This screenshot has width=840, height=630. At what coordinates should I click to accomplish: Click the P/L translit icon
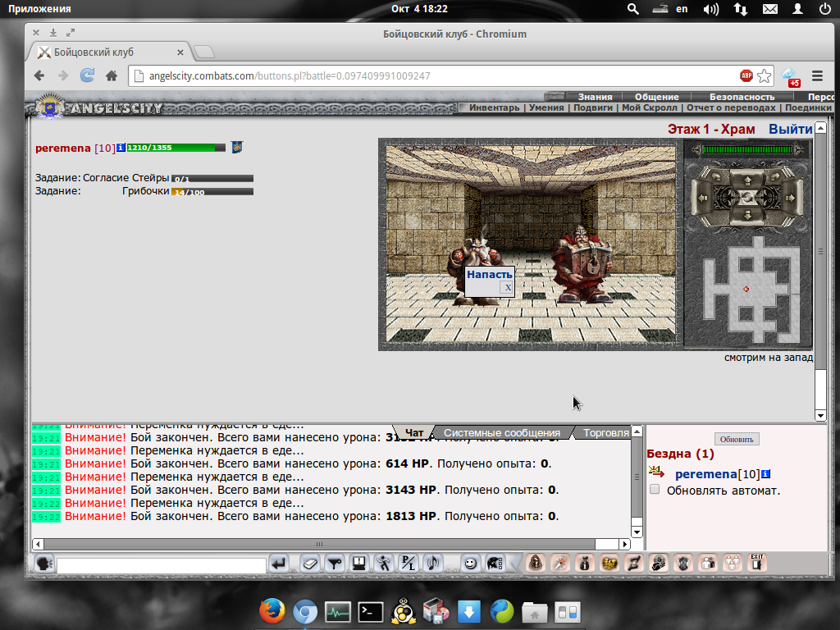[409, 564]
